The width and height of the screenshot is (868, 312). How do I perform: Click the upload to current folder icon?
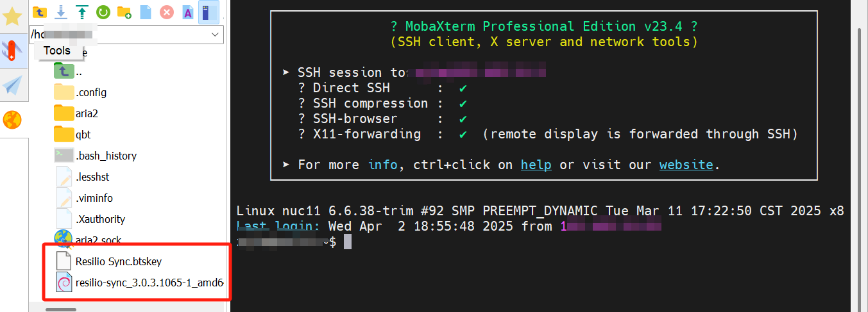click(82, 12)
